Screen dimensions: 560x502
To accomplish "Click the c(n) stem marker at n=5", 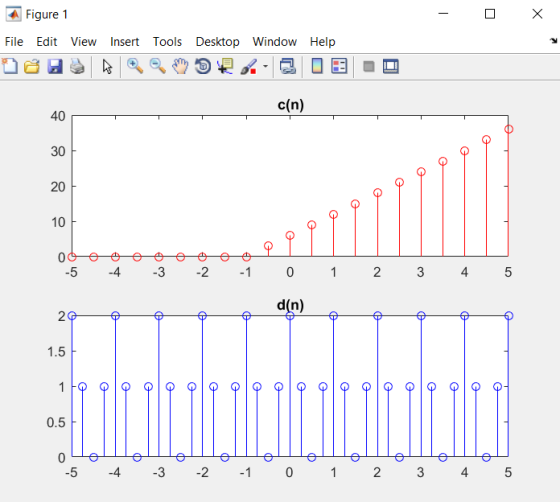I will [x=509, y=129].
